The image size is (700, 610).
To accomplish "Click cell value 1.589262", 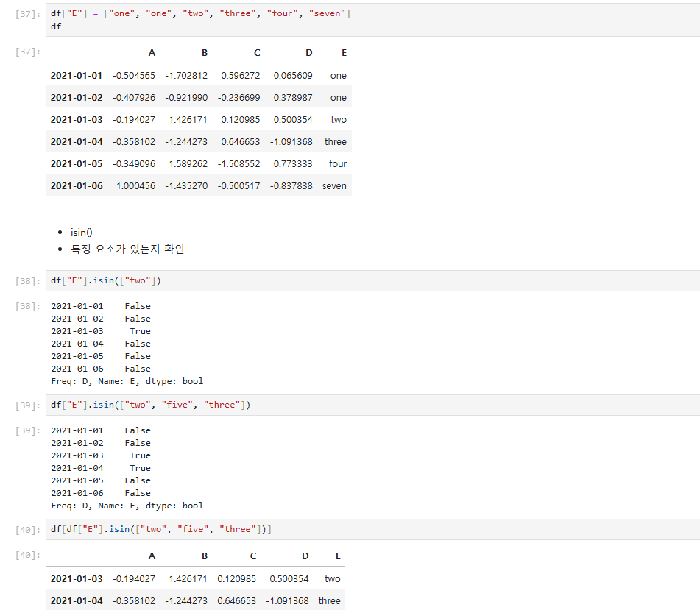I will click(x=188, y=164).
